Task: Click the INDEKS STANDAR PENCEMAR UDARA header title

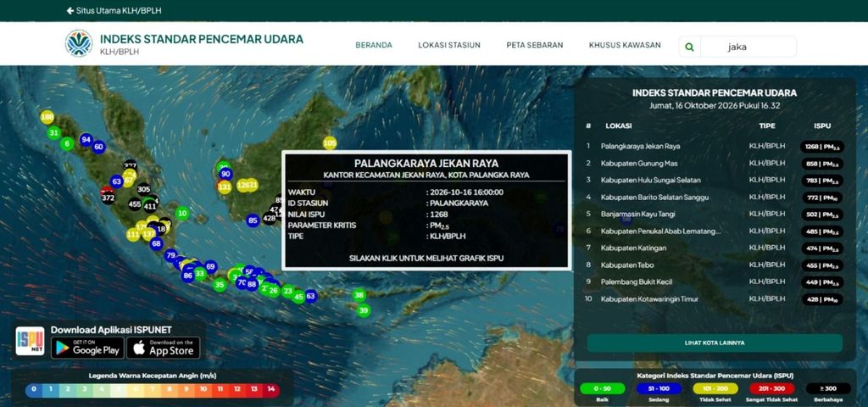Action: (202, 39)
